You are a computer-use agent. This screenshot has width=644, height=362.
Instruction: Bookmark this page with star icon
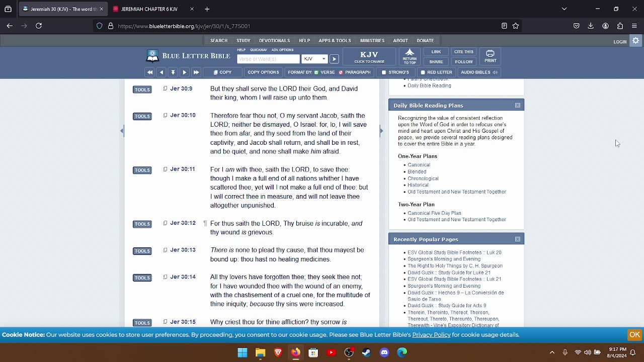tap(516, 26)
